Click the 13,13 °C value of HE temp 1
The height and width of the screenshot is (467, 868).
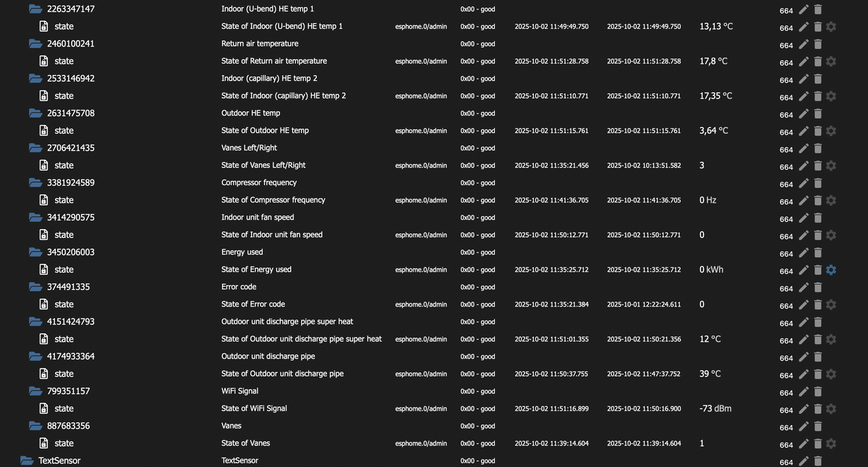715,27
